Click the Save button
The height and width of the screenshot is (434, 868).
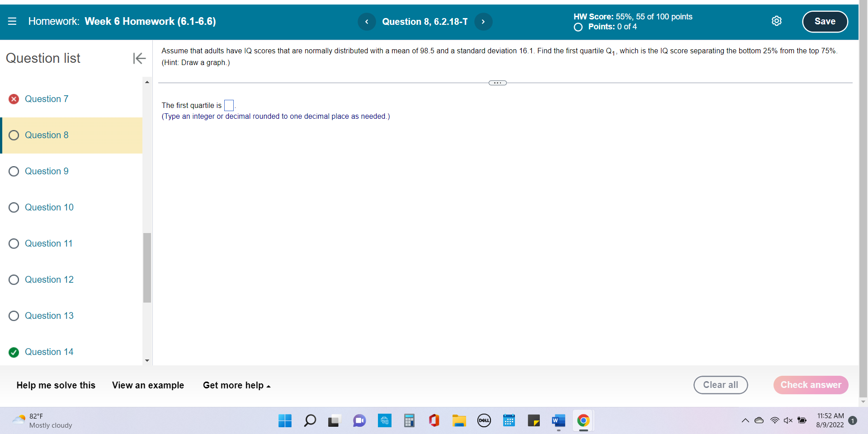825,21
